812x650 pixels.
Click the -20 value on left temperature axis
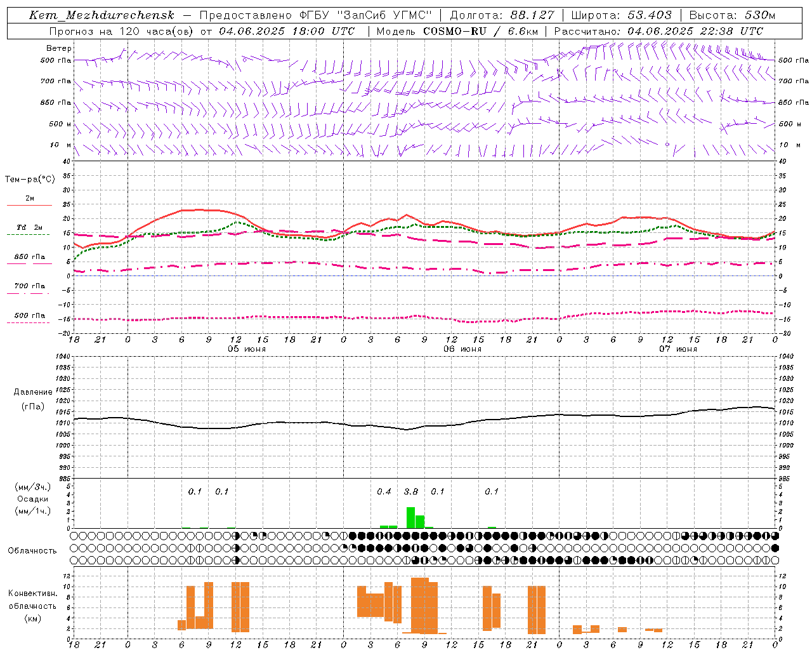pyautogui.click(x=65, y=333)
